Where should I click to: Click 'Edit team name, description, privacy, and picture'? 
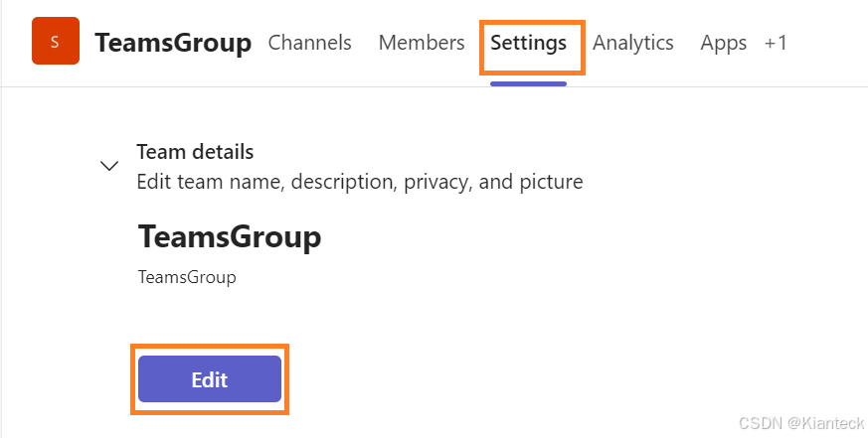tap(360, 182)
